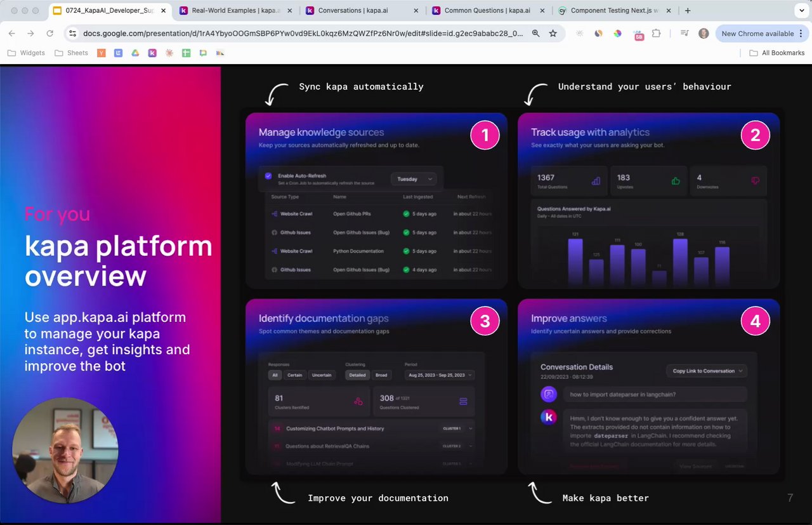Screen dimensions: 812x525
Task: Switch to the Common Questions tab
Action: pos(488,11)
